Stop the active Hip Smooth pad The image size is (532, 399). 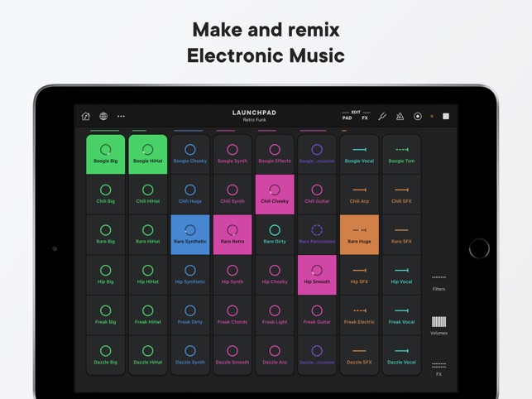click(317, 275)
